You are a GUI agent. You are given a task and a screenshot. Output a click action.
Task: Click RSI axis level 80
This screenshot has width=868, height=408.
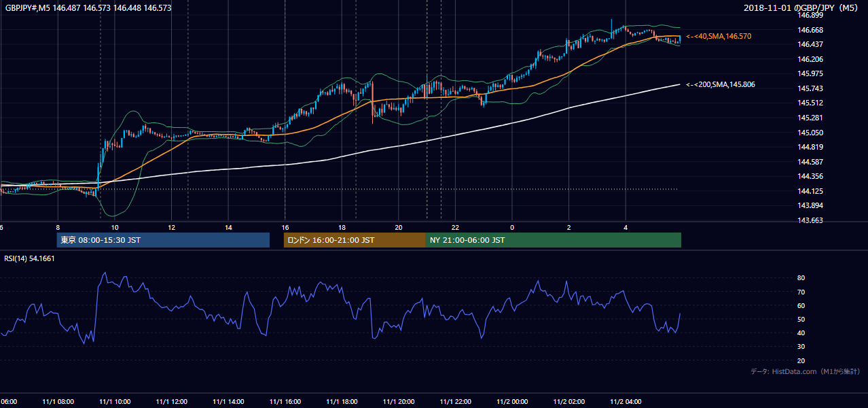(x=801, y=278)
